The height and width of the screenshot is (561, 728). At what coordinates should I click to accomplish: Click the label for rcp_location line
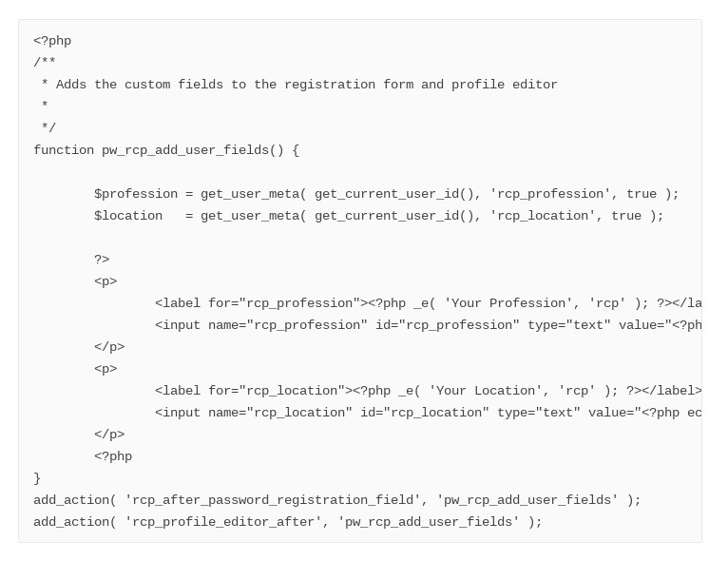(428, 391)
